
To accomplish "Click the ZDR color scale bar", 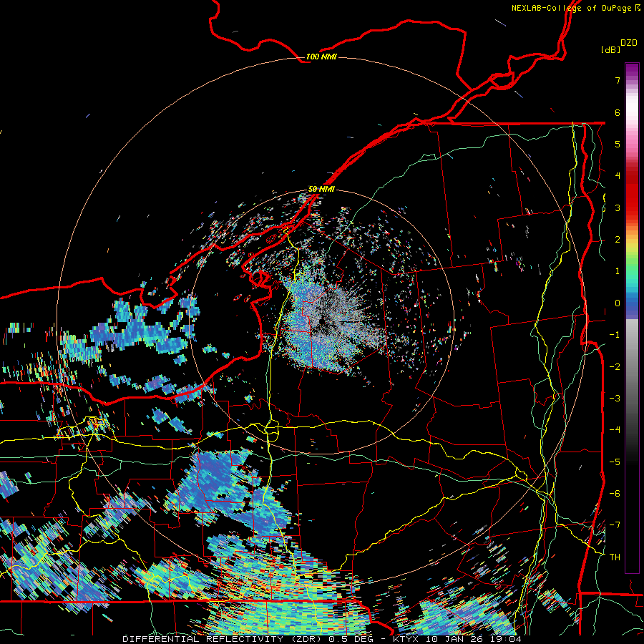I will pos(632,318).
